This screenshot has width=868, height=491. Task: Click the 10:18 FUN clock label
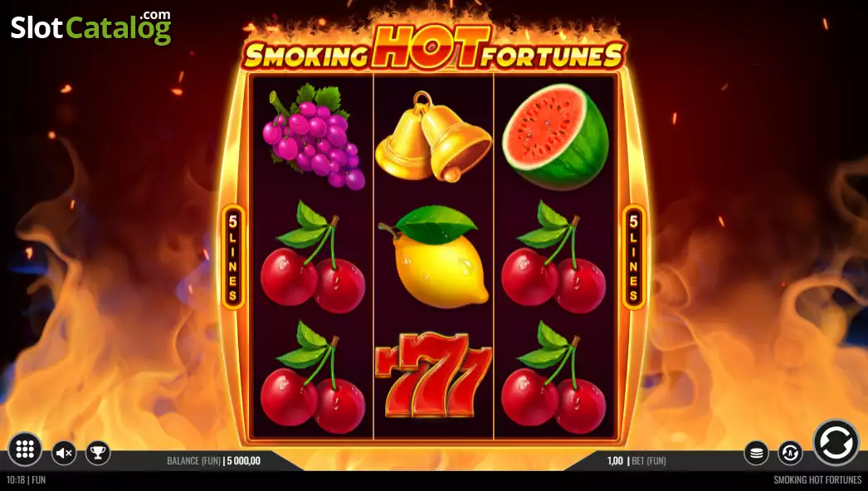tap(26, 480)
